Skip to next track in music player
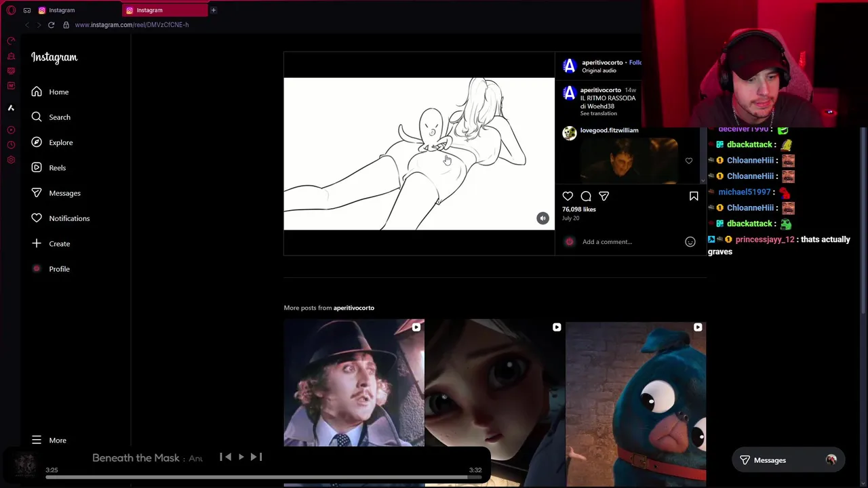 click(256, 457)
